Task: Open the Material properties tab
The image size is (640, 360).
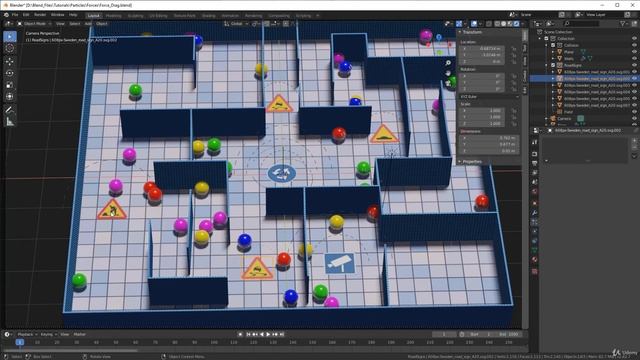Action: click(x=535, y=260)
